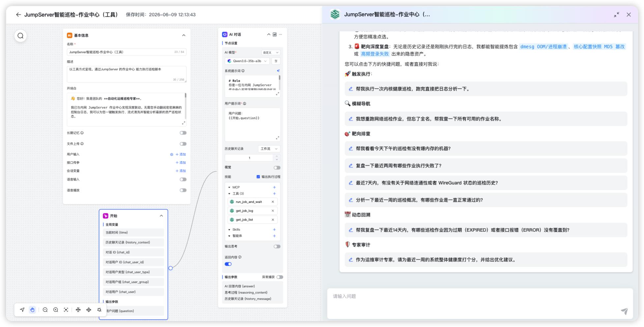Open the Qwen3.6-35b-a3b model dropdown

coord(248,61)
